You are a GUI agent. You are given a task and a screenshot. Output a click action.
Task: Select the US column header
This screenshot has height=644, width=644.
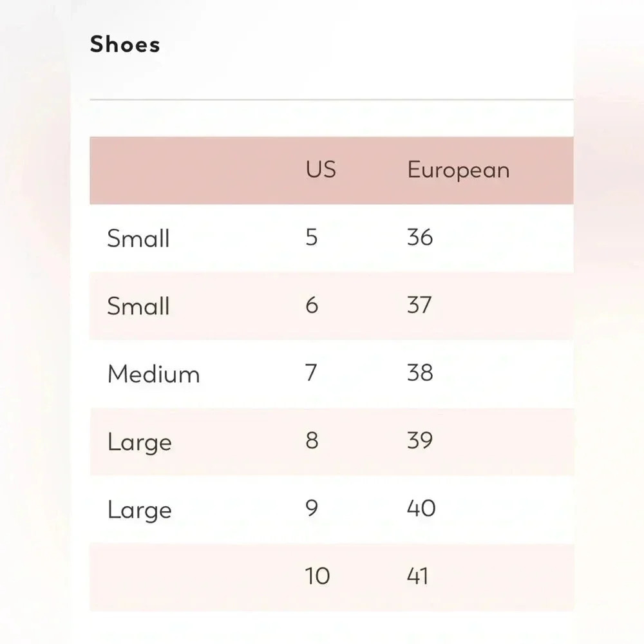321,169
